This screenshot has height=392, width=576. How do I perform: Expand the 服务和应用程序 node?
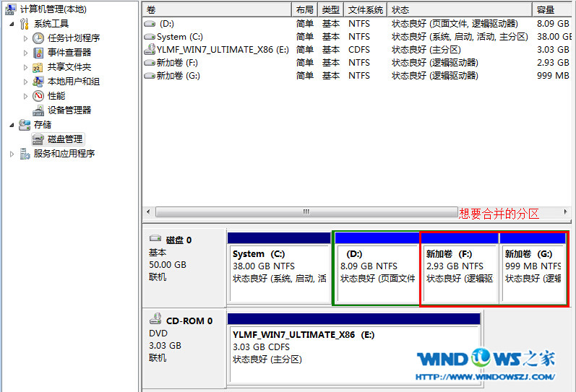tap(12, 154)
